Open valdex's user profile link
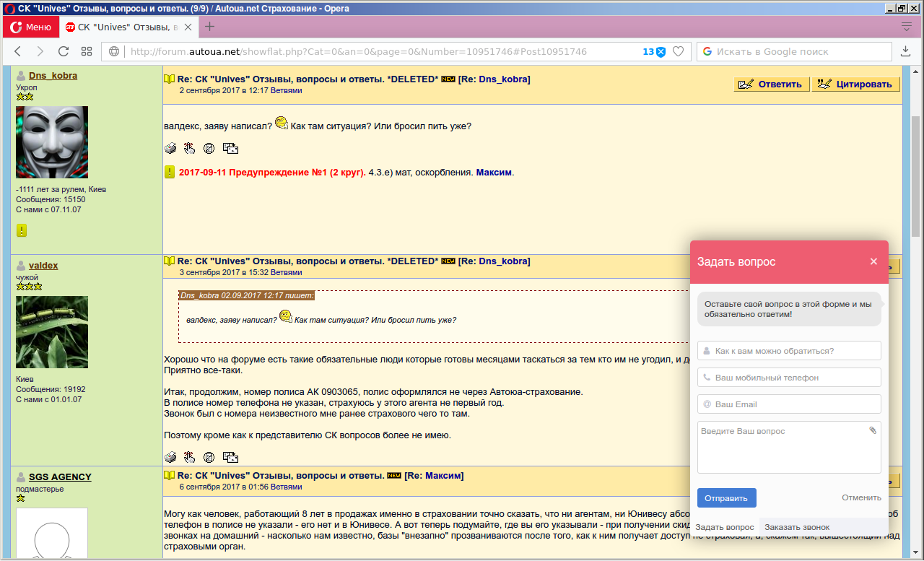This screenshot has width=924, height=561. [x=43, y=265]
